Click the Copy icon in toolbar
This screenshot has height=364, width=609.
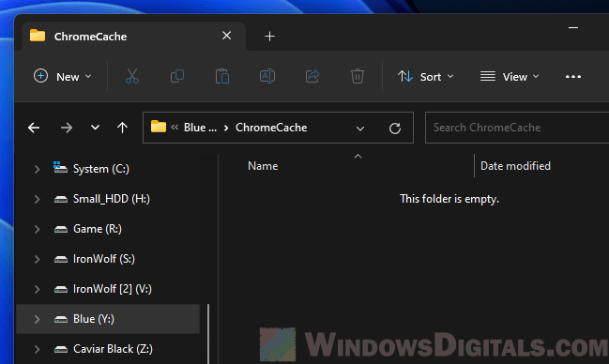(177, 76)
